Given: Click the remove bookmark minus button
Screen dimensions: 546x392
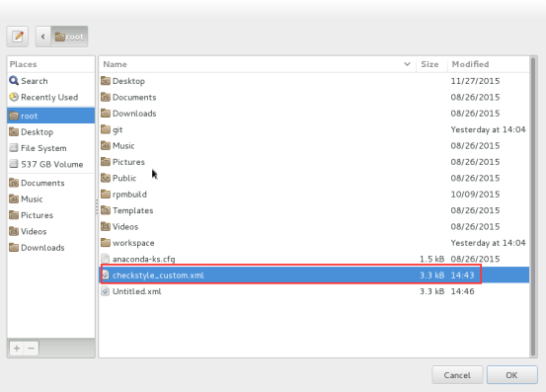Looking at the screenshot, I should click(32, 348).
